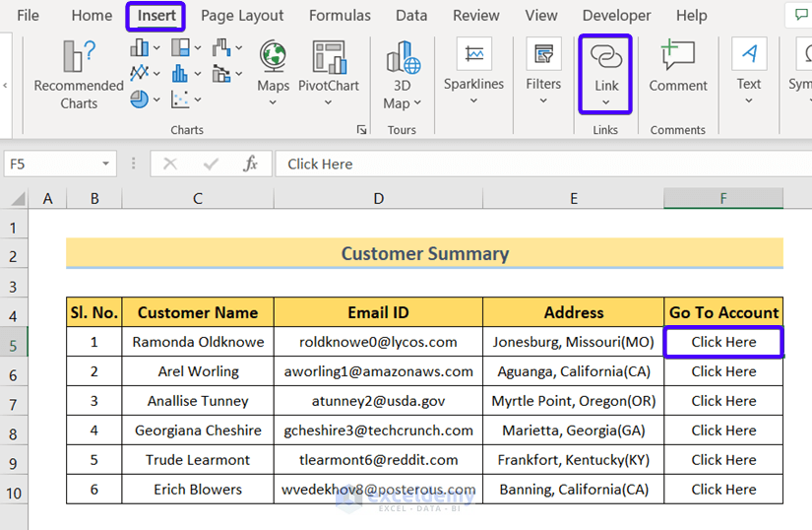Switch to the Page Layout tab

(x=242, y=16)
